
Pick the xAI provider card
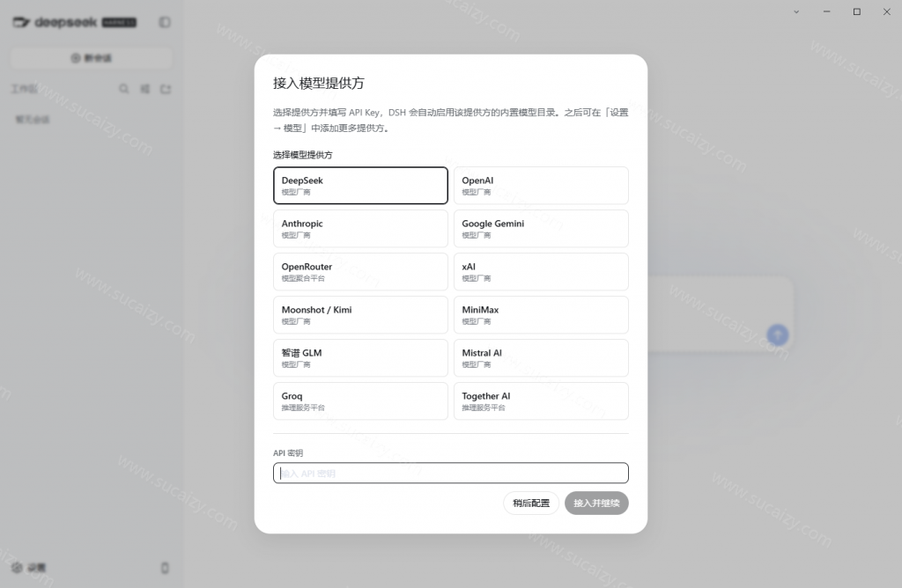[x=541, y=271]
